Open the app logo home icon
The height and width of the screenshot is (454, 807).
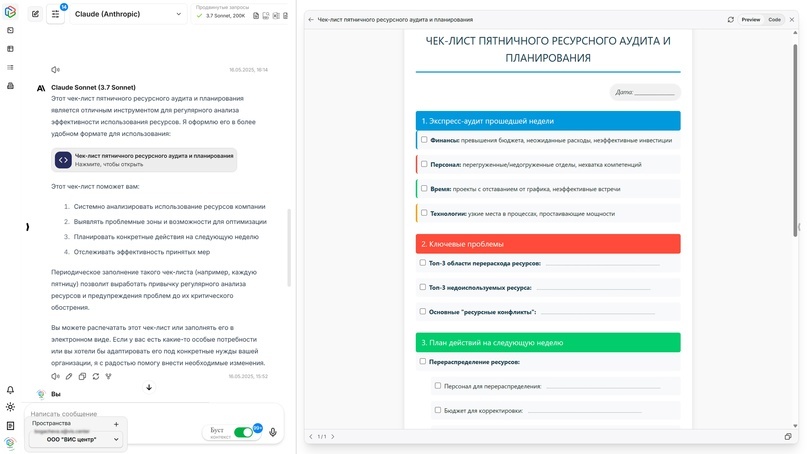pyautogui.click(x=10, y=11)
